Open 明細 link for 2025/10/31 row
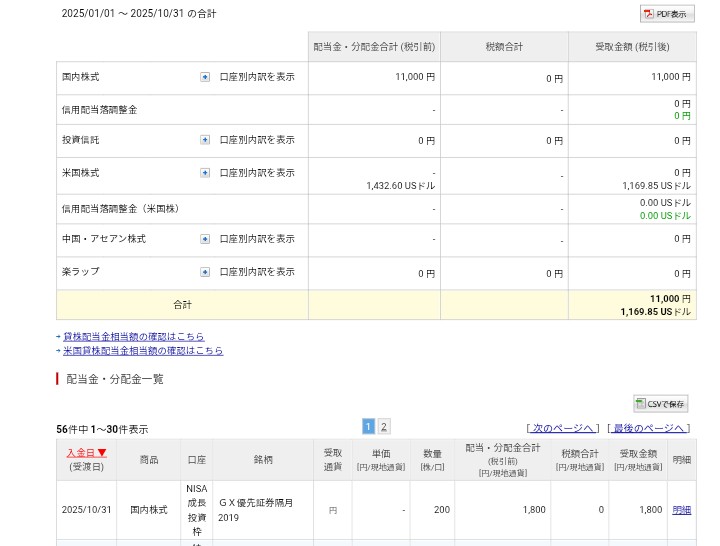720x546 pixels. 681,510
